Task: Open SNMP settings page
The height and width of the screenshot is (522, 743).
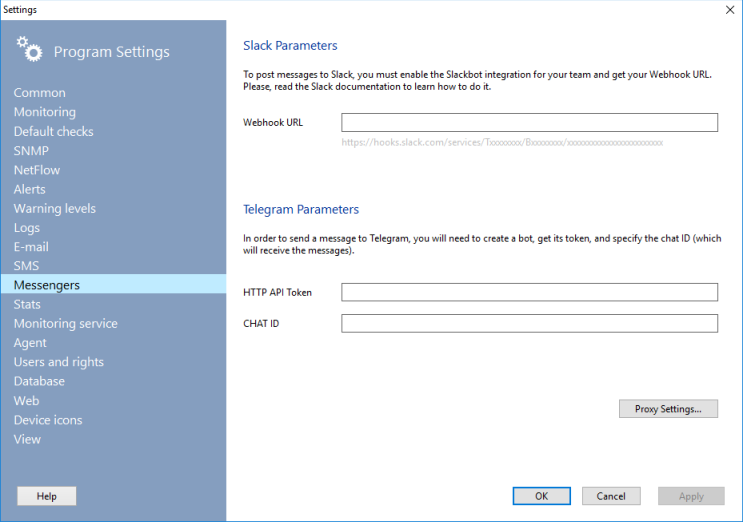Action: (31, 151)
